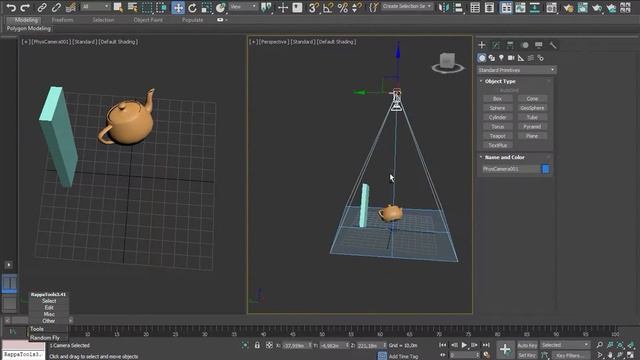Click the Play Animation button
640x360 pixels.
464,345
